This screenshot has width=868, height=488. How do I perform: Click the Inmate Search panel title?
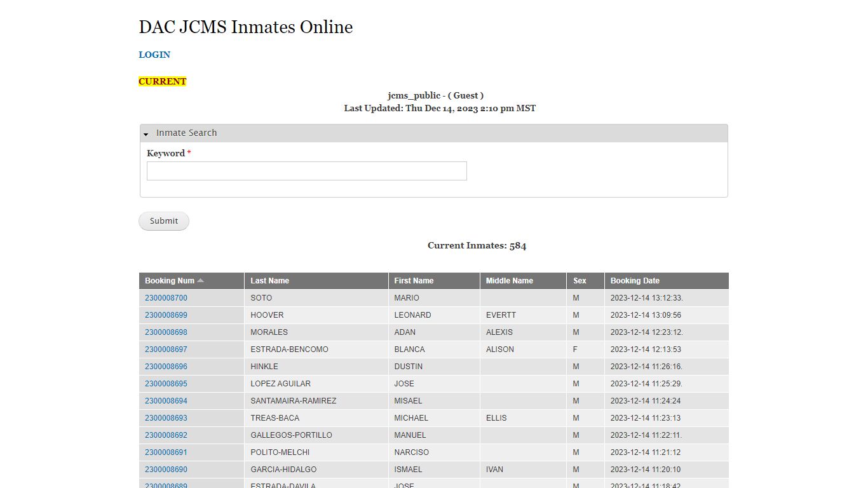187,133
